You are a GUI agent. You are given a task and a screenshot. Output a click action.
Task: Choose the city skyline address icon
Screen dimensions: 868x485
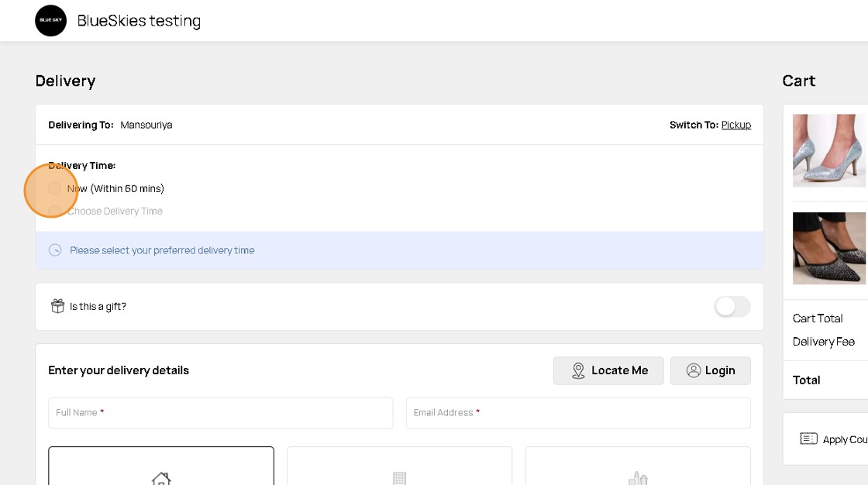tap(637, 477)
